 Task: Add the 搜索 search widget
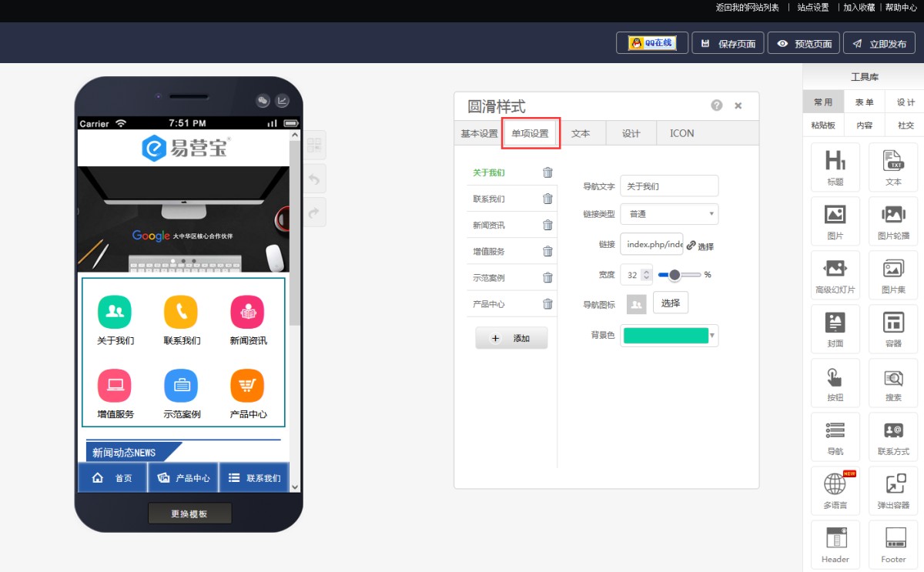point(893,383)
